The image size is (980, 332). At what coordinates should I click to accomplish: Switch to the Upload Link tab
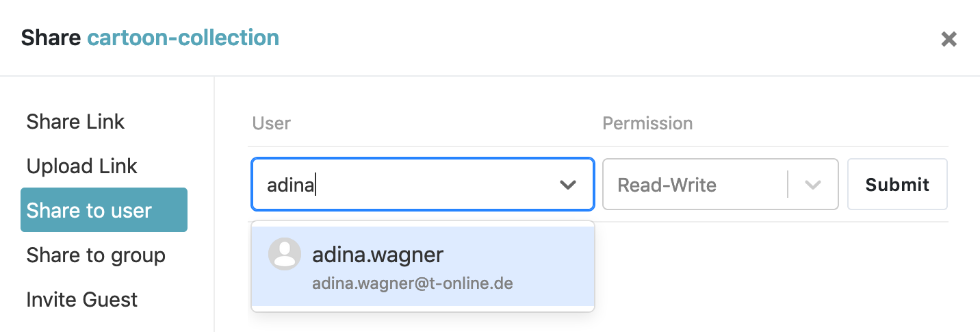pyautogui.click(x=82, y=166)
